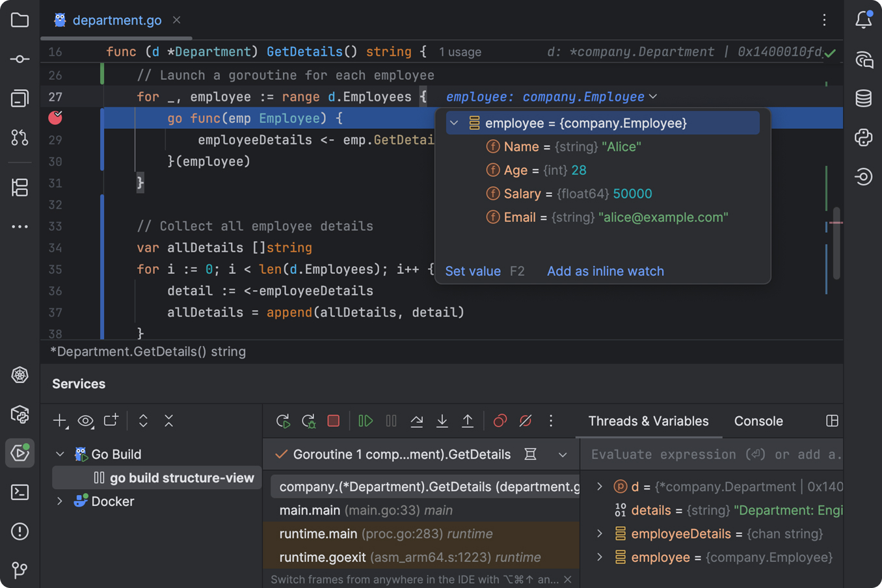Expand the Docker services node
882x588 pixels.
(60, 501)
